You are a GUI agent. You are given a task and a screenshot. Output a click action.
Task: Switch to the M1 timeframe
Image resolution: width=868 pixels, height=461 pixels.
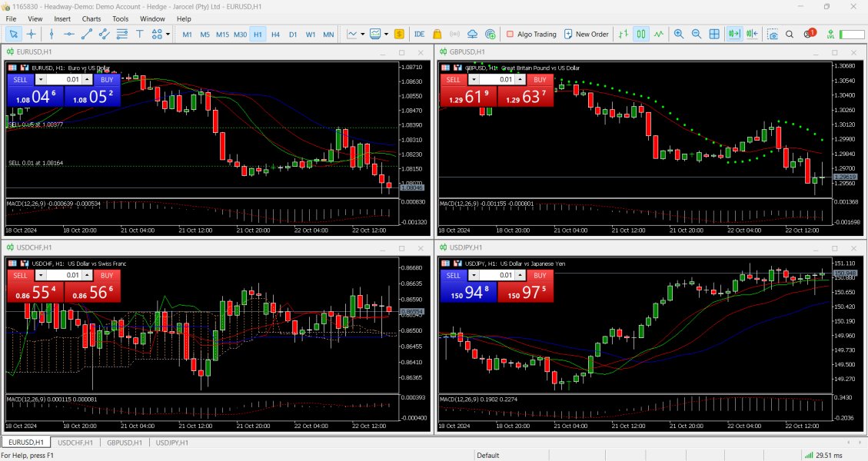[187, 35]
